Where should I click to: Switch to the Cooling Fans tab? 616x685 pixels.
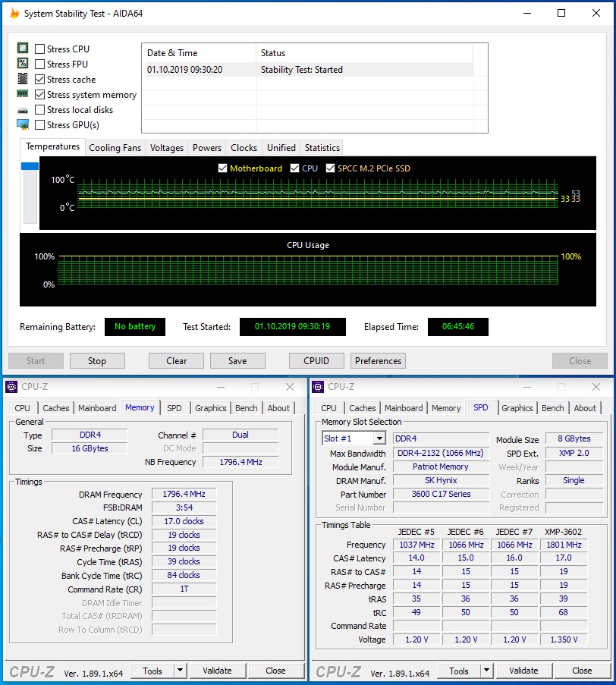[115, 148]
